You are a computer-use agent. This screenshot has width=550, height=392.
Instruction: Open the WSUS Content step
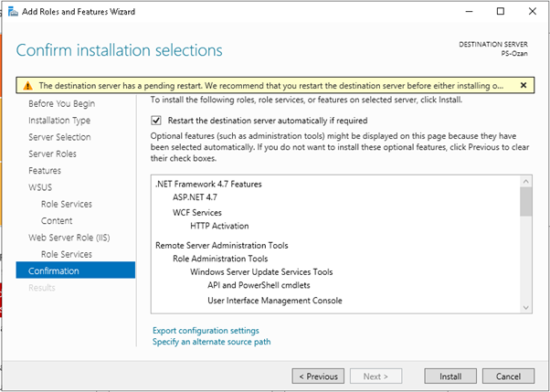[57, 220]
